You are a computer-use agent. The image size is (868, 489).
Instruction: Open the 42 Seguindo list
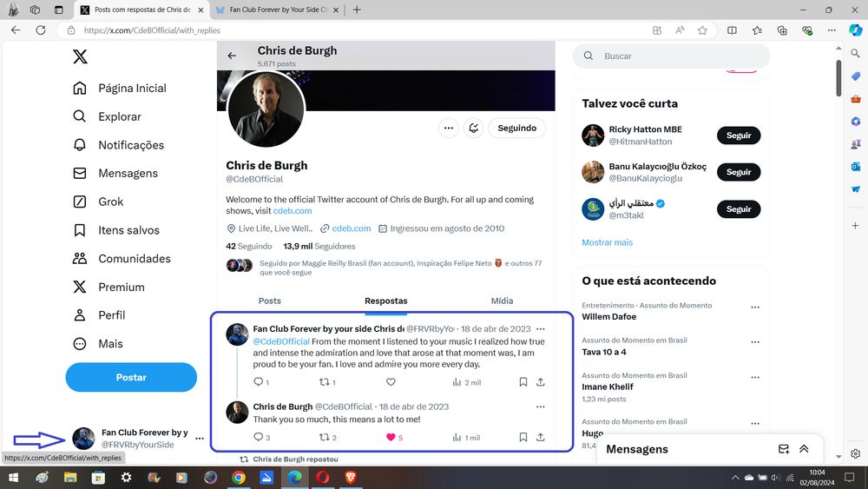248,247
